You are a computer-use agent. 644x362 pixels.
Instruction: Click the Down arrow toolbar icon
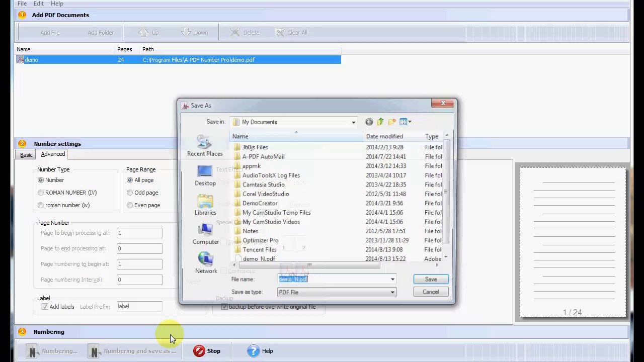point(186,33)
